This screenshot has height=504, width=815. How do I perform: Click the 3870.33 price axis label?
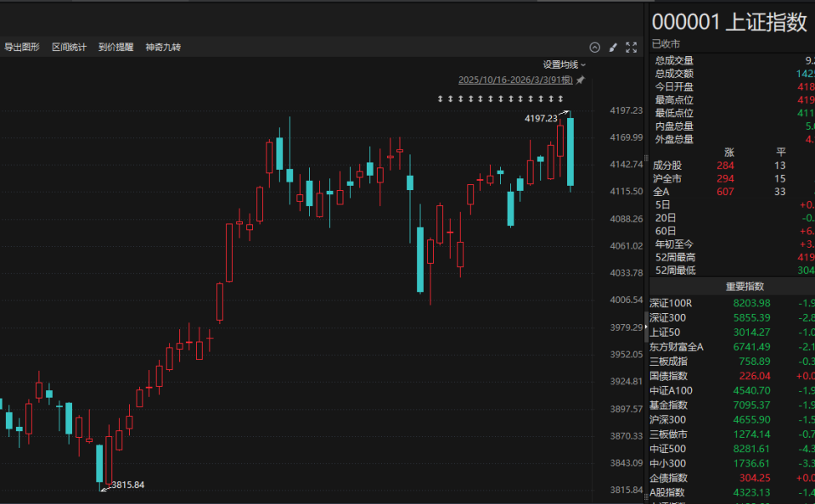[x=627, y=436]
